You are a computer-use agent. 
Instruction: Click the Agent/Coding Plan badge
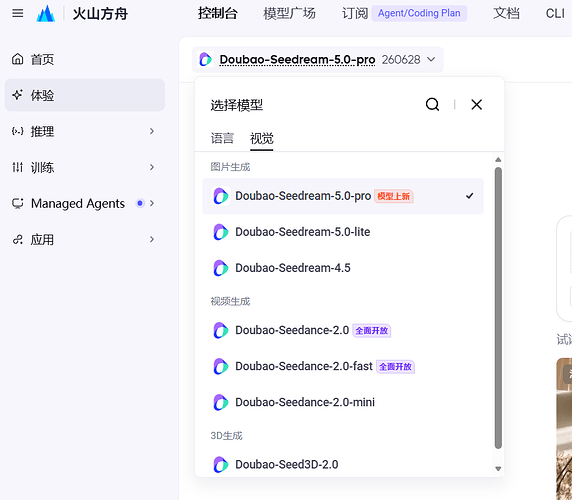click(419, 13)
